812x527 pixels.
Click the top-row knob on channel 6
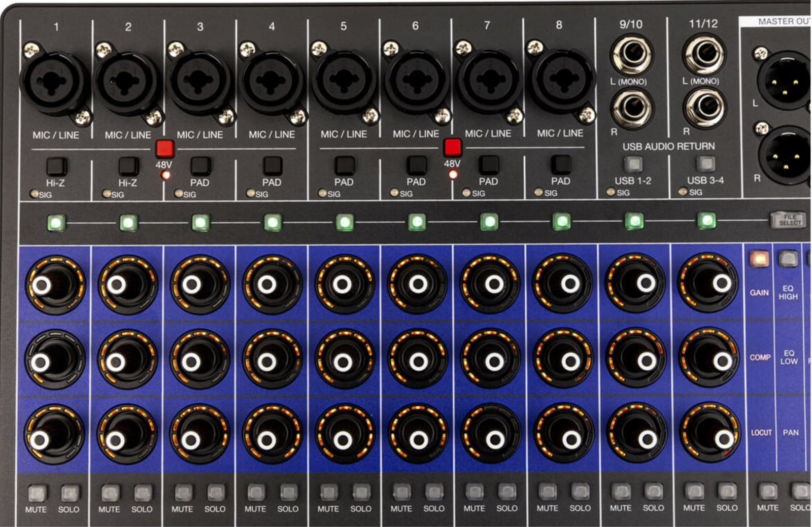pyautogui.click(x=417, y=284)
